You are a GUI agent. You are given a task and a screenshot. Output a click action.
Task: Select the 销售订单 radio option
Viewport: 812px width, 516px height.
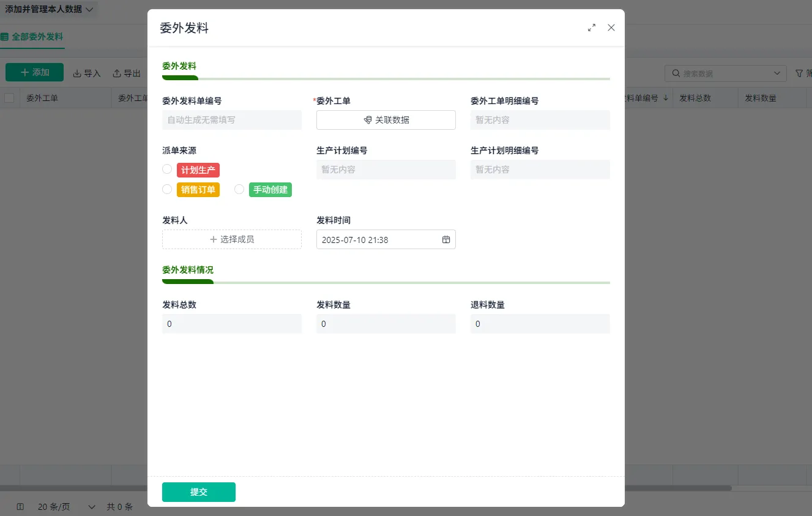[167, 190]
